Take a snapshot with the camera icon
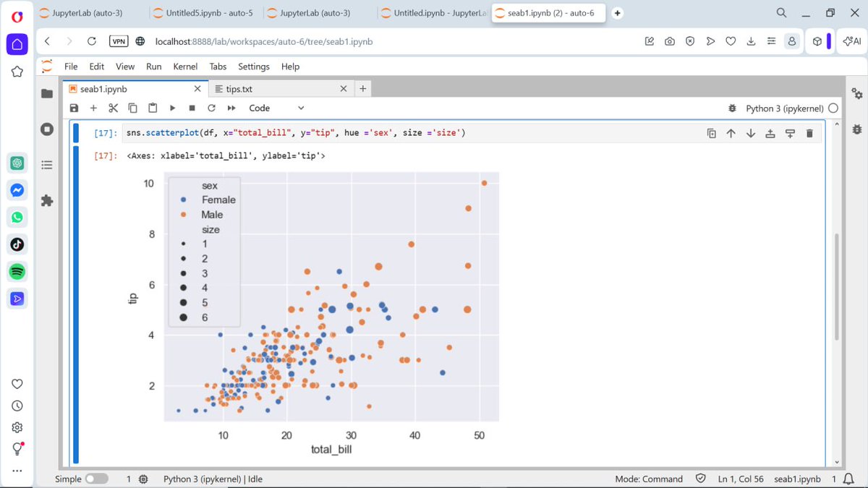This screenshot has width=868, height=488. (x=670, y=41)
